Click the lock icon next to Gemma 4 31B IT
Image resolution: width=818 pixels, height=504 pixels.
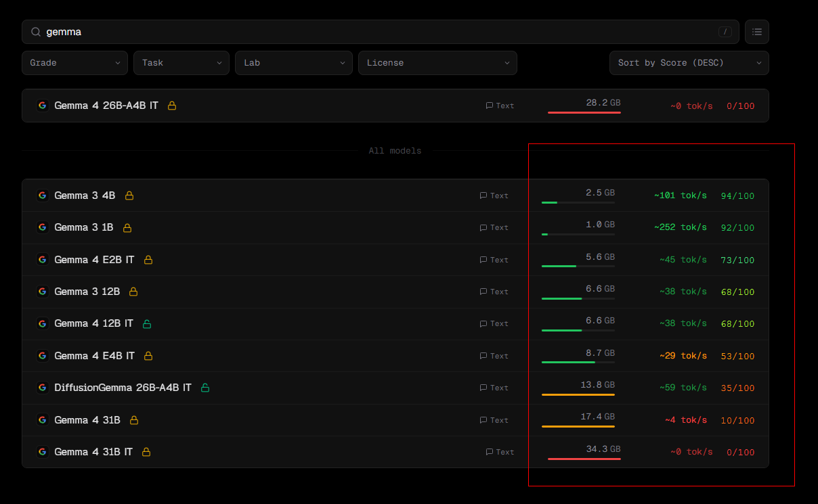pyautogui.click(x=146, y=452)
